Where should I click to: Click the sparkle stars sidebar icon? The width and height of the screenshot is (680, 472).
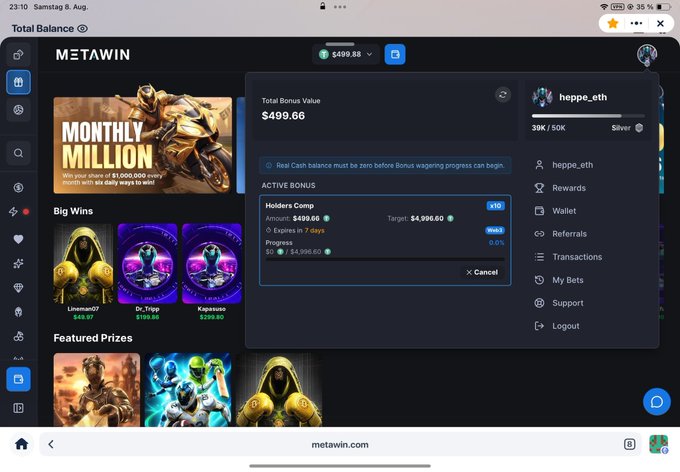[x=18, y=263]
